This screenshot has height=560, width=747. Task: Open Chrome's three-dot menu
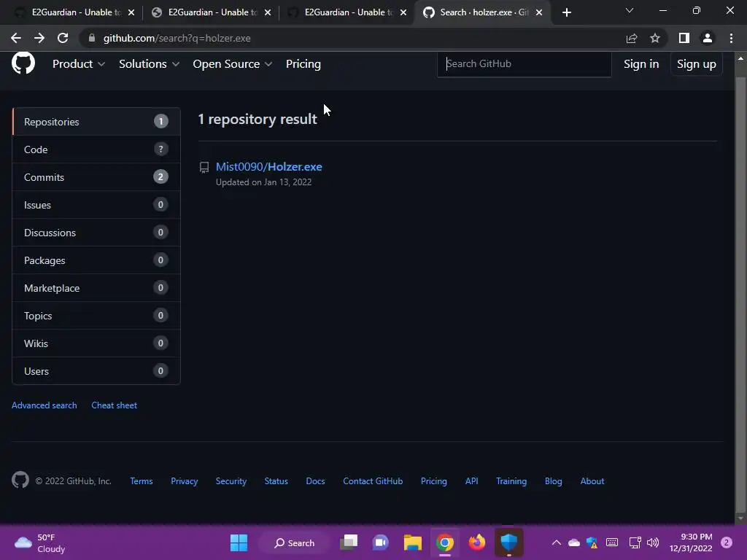coord(731,38)
